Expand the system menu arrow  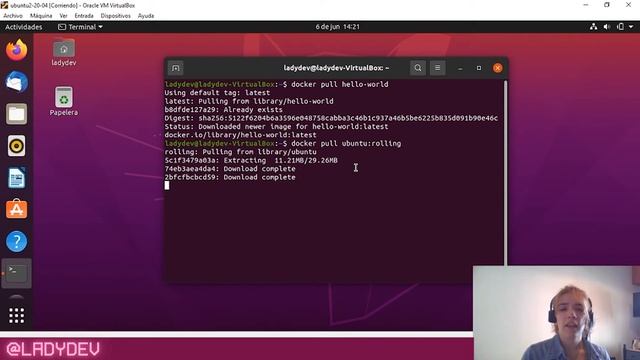click(x=631, y=27)
